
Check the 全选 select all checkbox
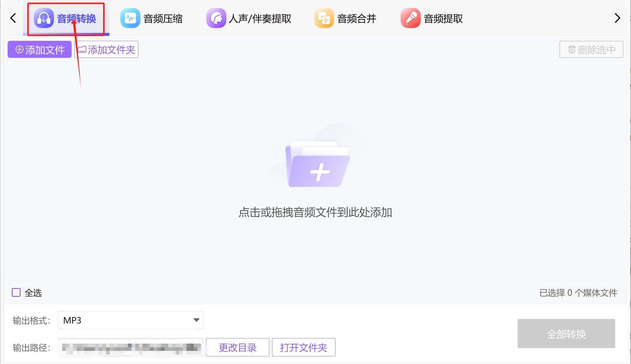[16, 292]
